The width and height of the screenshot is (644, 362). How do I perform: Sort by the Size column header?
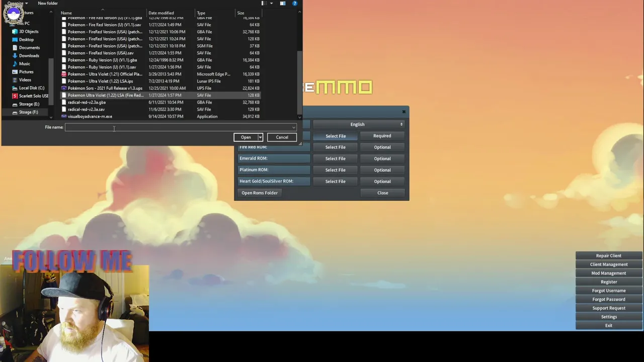(x=248, y=13)
